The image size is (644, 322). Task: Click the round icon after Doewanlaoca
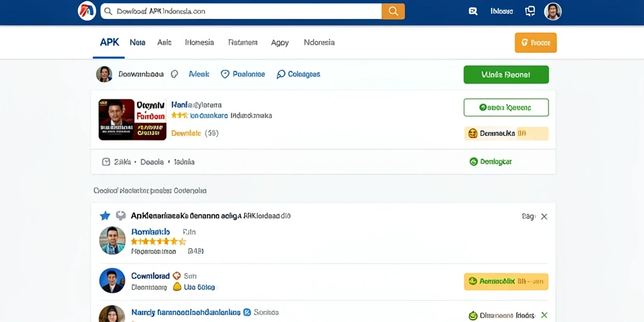click(x=174, y=74)
